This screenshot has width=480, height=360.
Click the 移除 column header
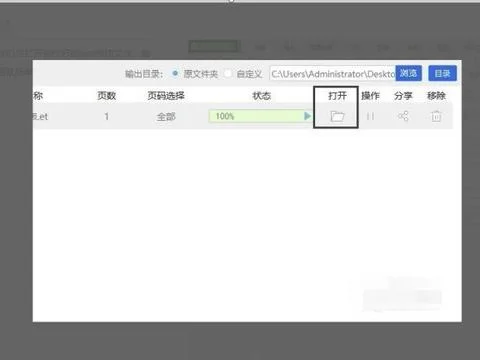tap(436, 96)
